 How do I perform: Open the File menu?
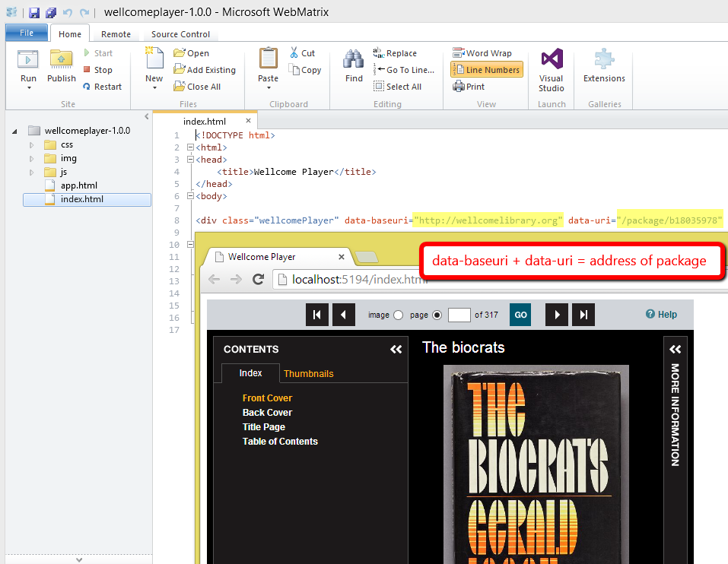point(27,33)
